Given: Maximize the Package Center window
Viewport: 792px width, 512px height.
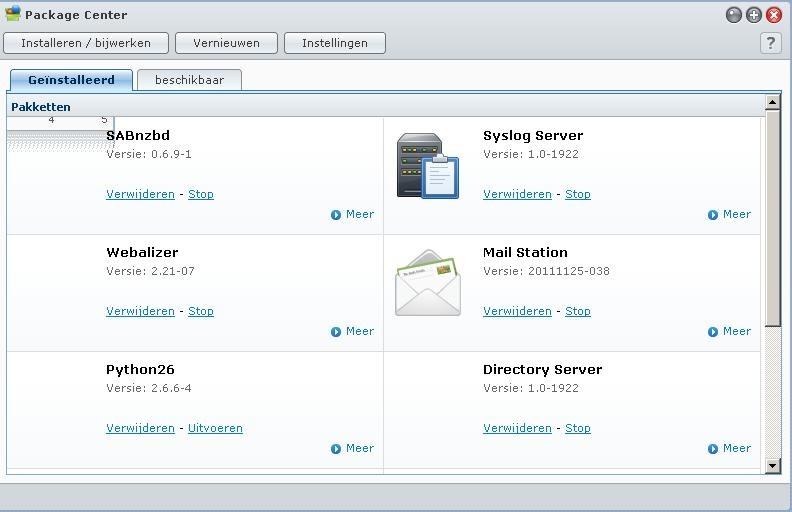Looking at the screenshot, I should (x=754, y=15).
